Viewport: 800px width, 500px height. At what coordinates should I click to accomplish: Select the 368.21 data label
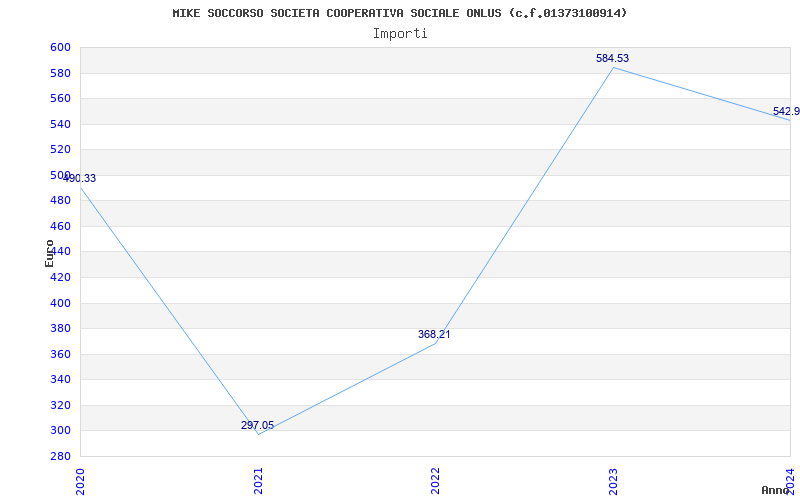click(434, 334)
